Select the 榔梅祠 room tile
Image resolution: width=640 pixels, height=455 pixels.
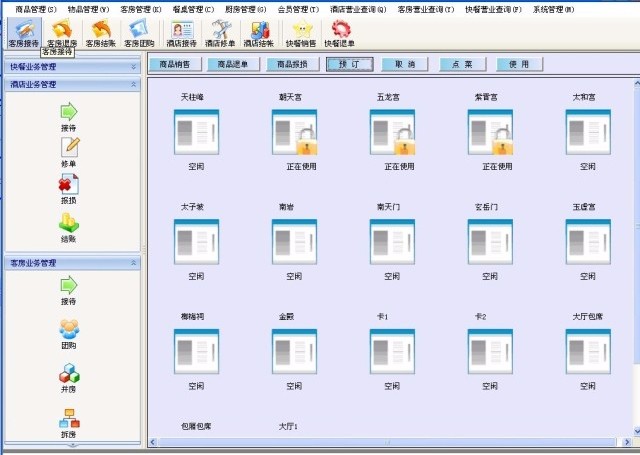[196, 351]
